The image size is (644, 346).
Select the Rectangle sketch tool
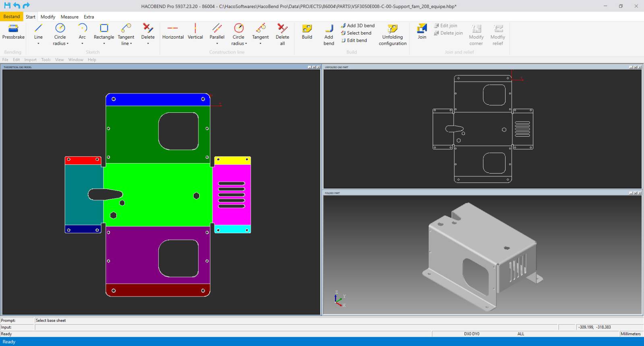104,28
